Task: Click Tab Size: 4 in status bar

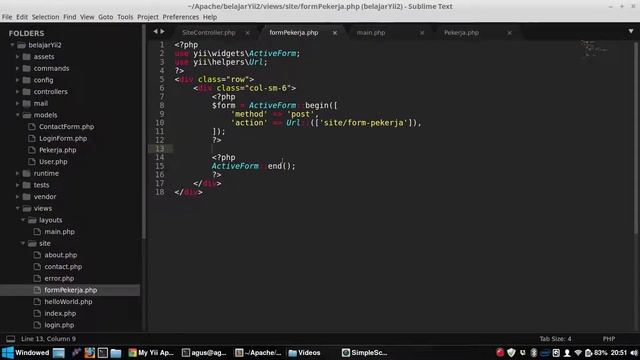Action: [555, 339]
